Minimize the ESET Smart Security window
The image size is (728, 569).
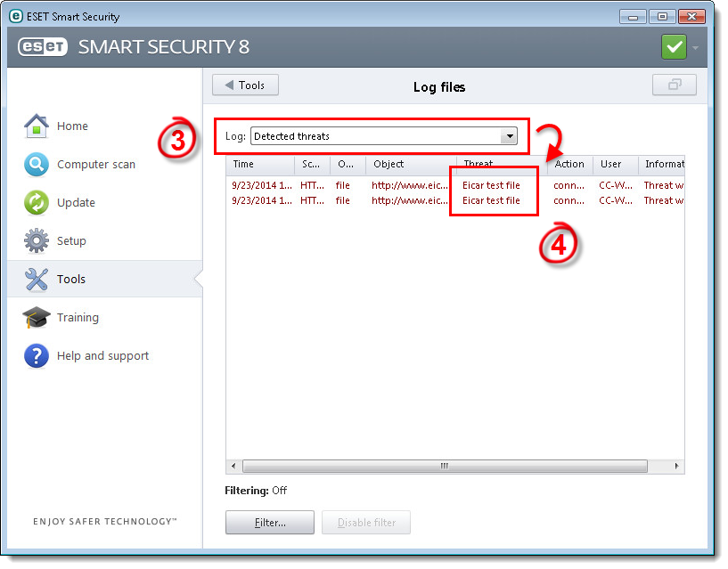[633, 17]
